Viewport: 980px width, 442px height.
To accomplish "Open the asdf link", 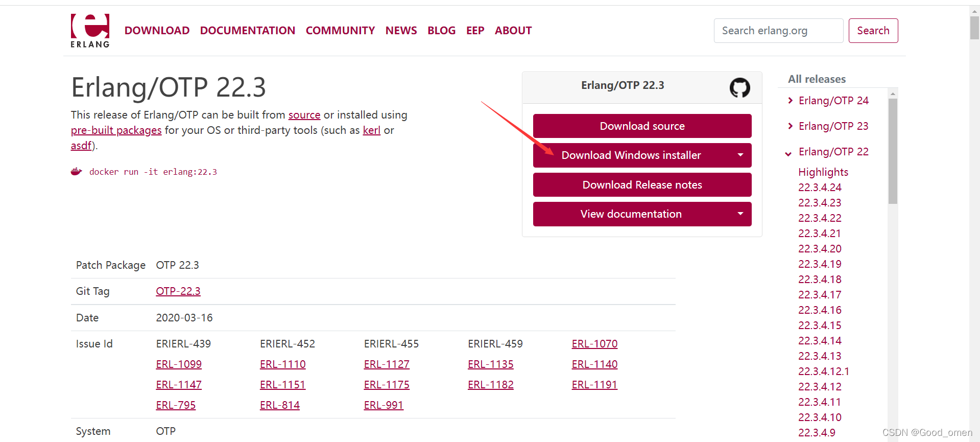I will coord(81,146).
